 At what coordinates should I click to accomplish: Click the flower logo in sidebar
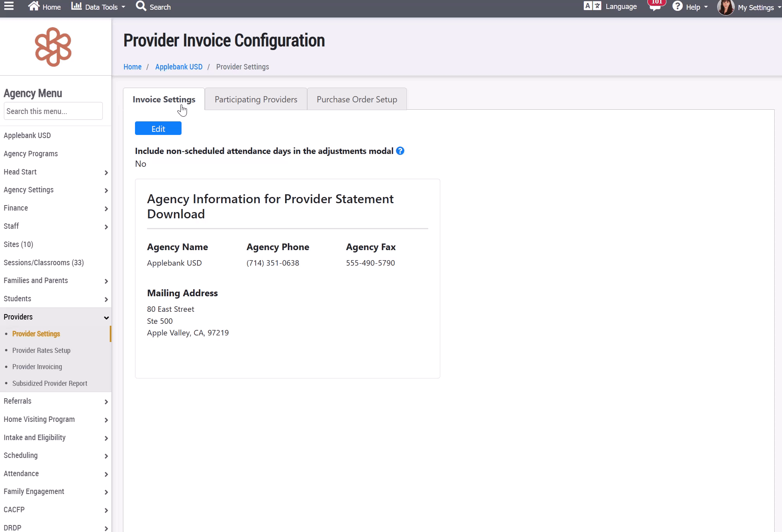[53, 47]
